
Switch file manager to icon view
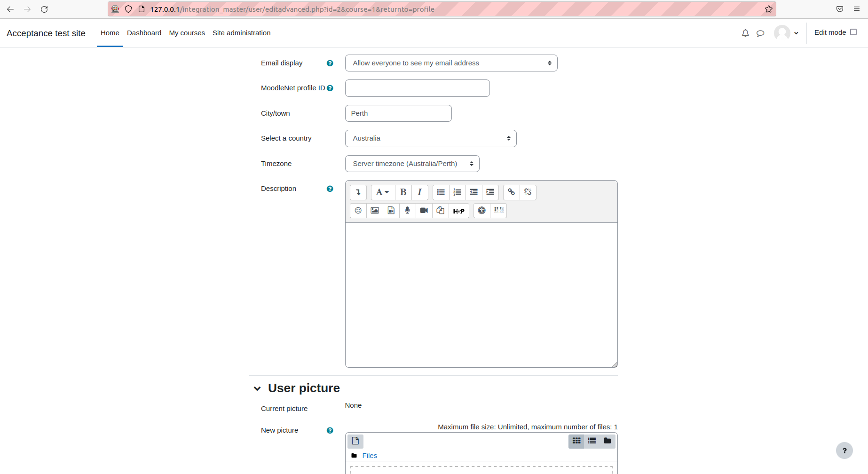pos(576,441)
